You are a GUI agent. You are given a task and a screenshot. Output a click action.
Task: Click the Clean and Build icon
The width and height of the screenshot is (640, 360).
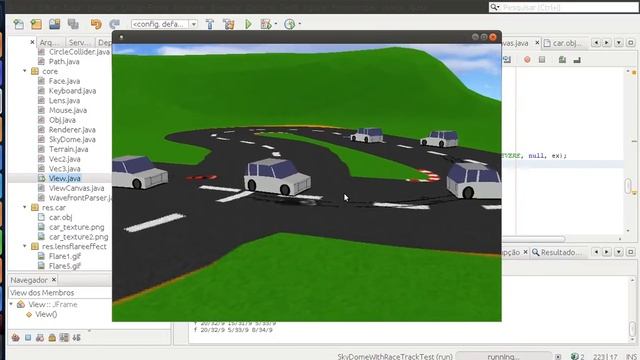click(229, 24)
